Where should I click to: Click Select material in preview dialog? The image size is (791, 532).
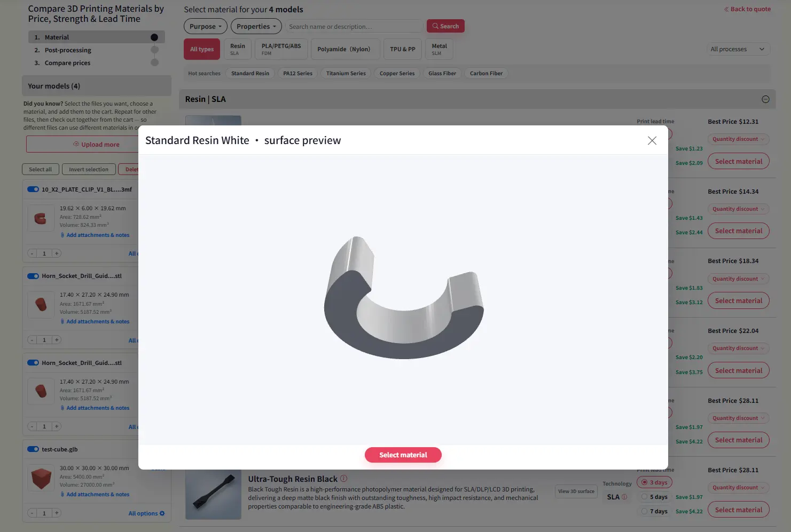403,455
